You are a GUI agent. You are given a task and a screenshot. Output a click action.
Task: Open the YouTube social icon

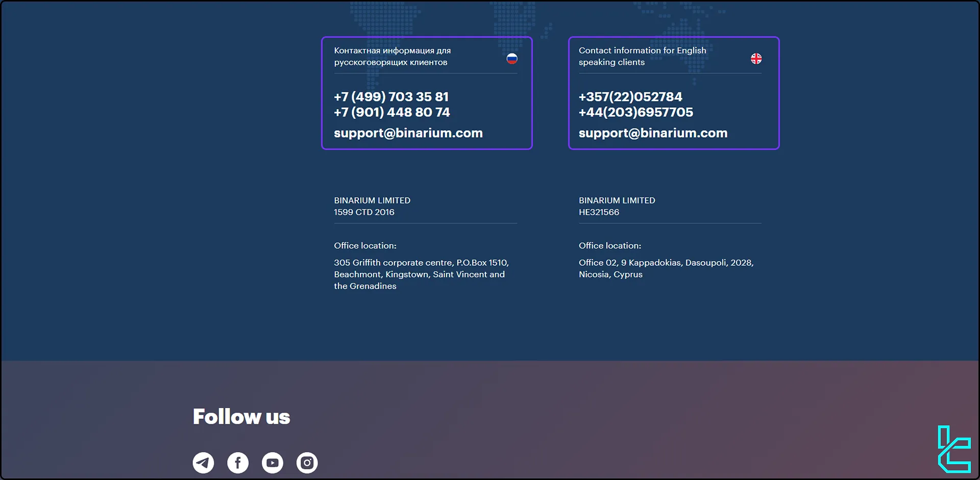[273, 463]
